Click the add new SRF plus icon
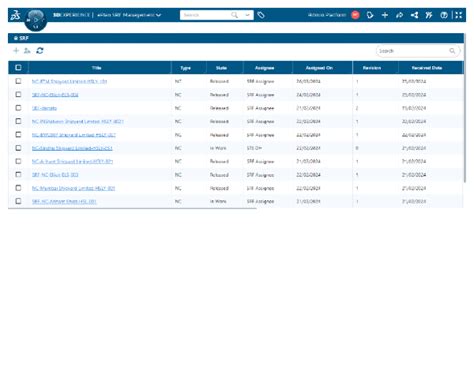Viewport: 474px width, 374px height. pos(16,51)
